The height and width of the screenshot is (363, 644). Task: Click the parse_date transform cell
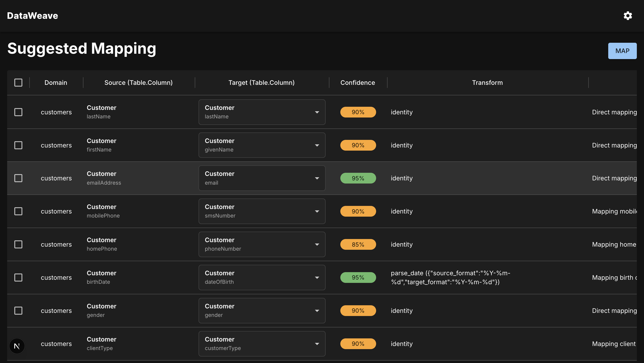click(x=450, y=278)
